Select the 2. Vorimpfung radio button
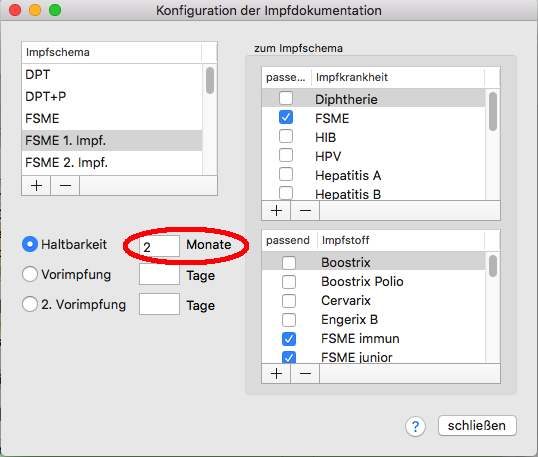This screenshot has height=457, width=538. [x=30, y=304]
